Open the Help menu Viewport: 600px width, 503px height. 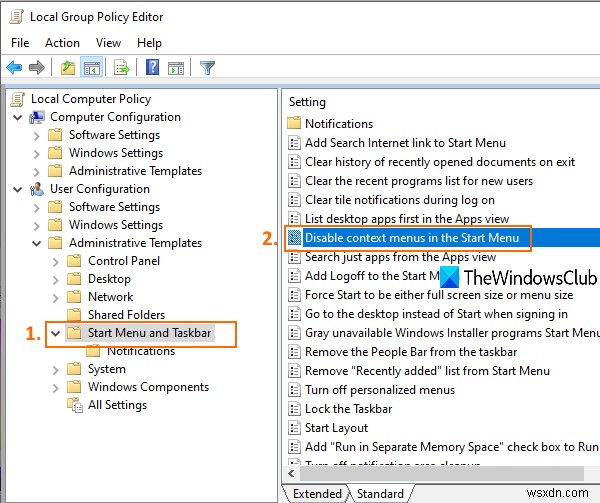point(149,43)
